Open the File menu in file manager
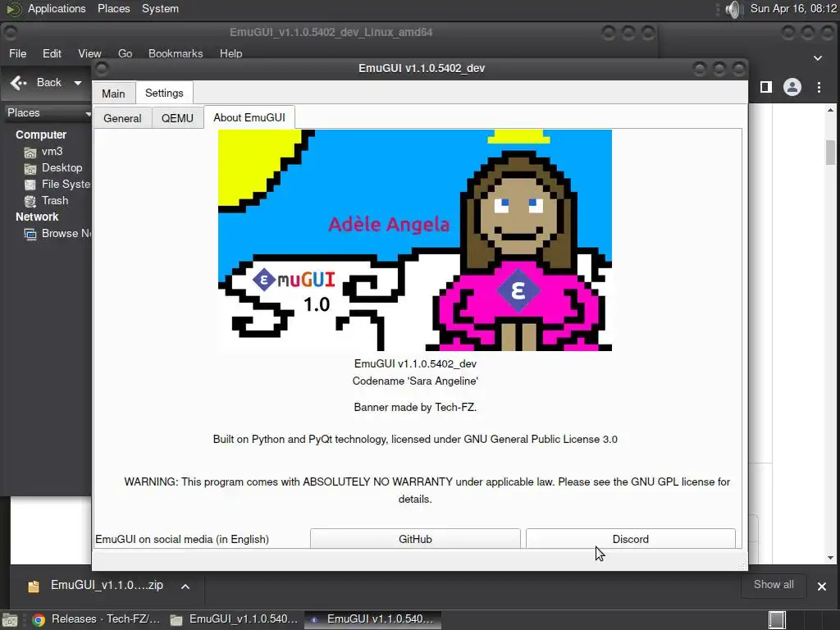The image size is (840, 630). 18,53
